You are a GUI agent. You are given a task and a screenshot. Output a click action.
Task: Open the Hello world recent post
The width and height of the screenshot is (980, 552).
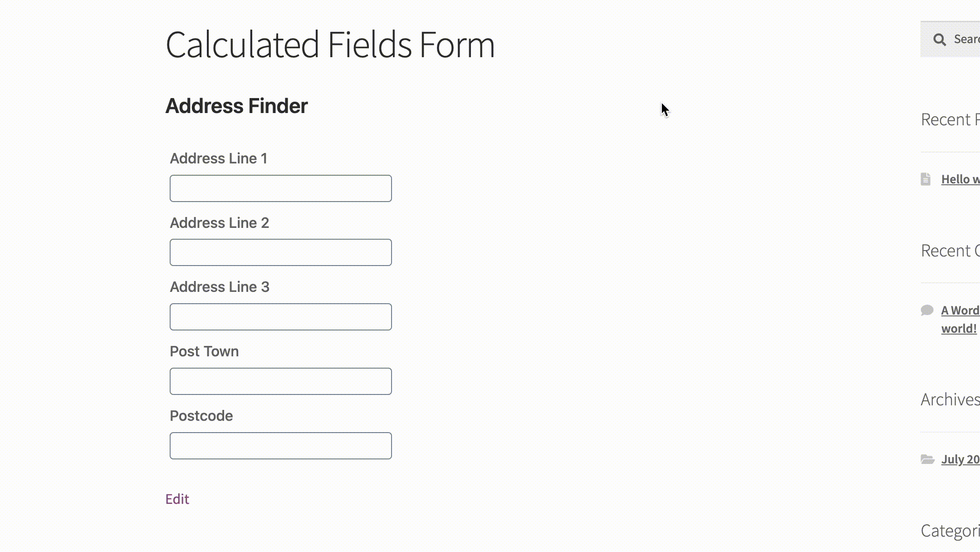962,179
